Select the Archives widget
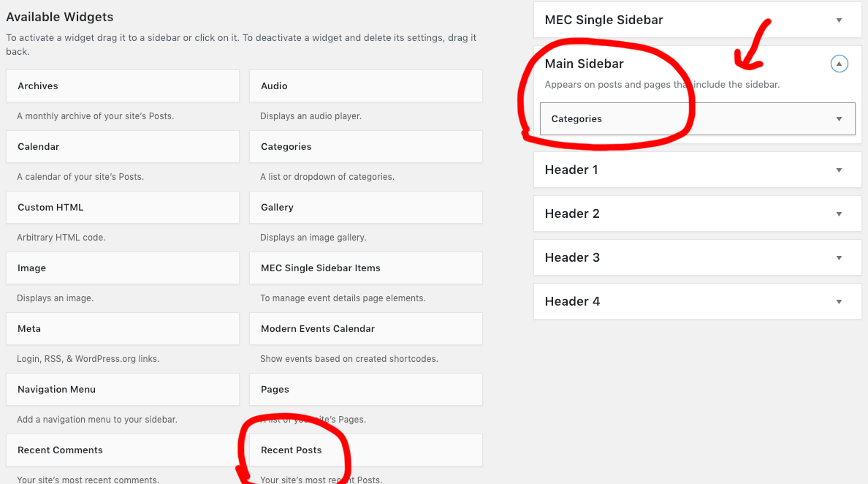Image resolution: width=868 pixels, height=484 pixels. pos(122,86)
